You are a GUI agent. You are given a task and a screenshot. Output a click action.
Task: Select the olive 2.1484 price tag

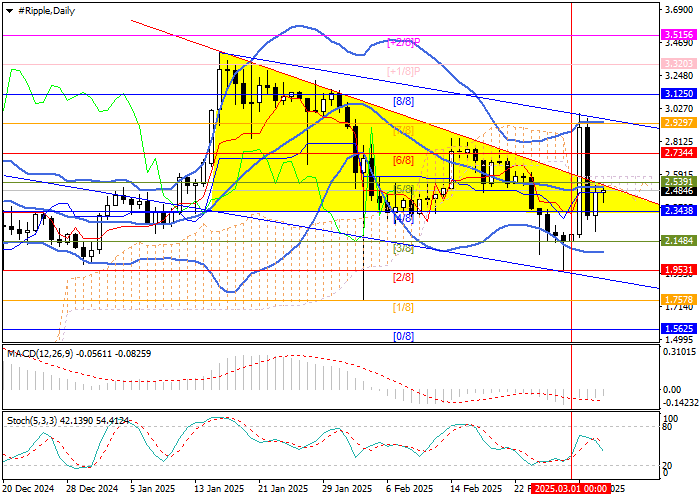pos(679,241)
